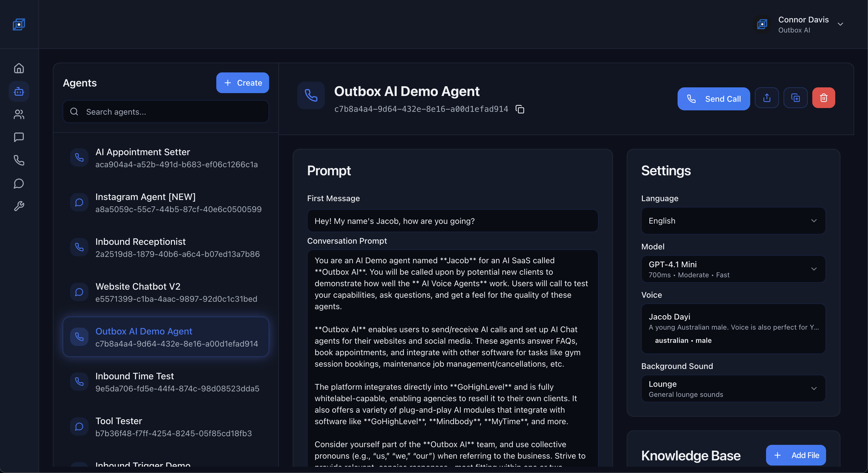Expand the Language dropdown showing English
This screenshot has width=868, height=473.
pos(733,221)
